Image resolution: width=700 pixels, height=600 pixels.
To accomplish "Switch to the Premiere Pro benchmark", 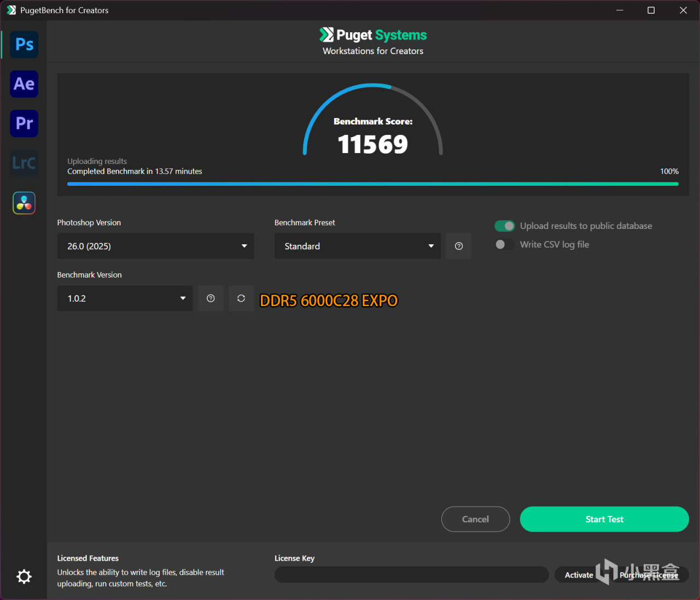I will click(x=24, y=123).
